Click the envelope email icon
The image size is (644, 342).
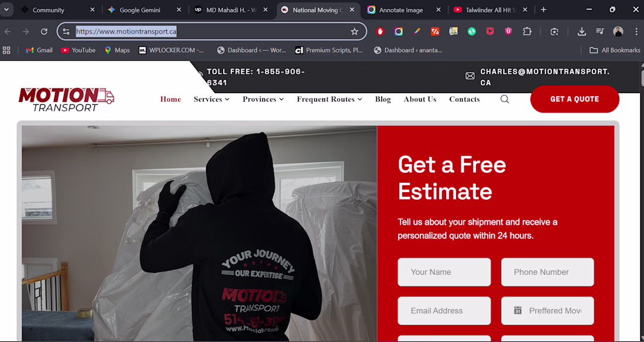(470, 76)
